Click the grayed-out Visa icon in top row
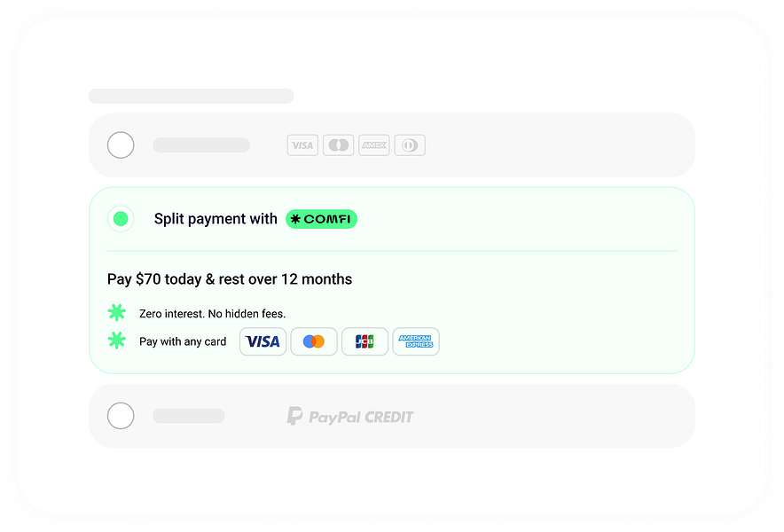 click(x=302, y=145)
